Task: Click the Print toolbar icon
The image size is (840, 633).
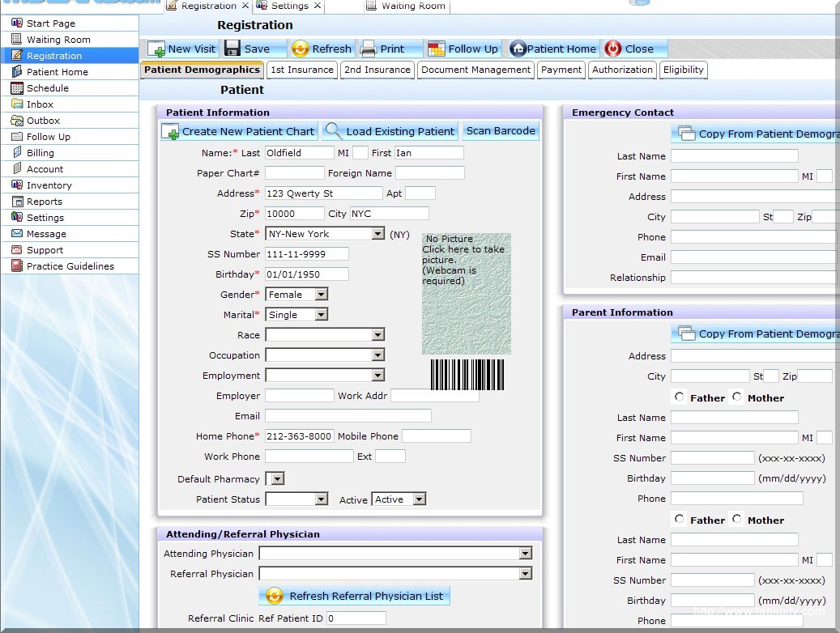Action: click(369, 49)
